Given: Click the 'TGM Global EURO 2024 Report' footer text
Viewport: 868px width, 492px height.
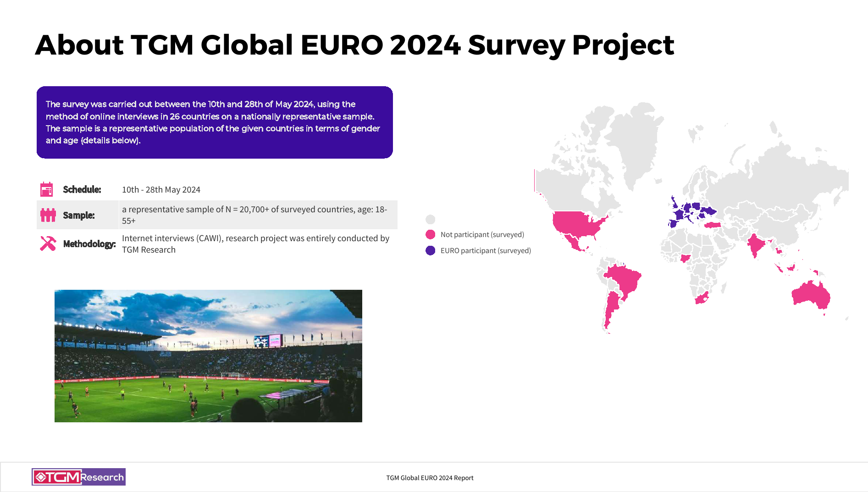Looking at the screenshot, I should click(x=430, y=478).
